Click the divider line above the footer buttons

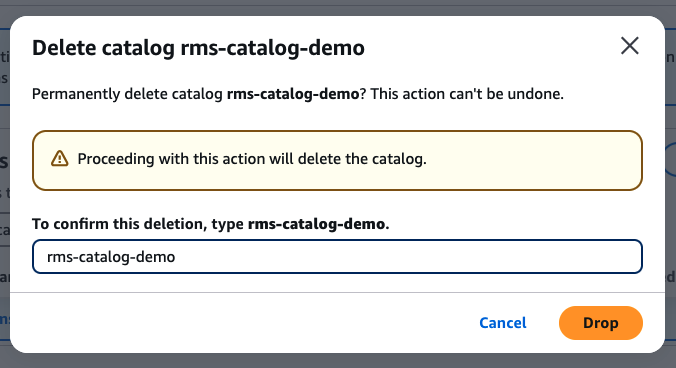tap(337, 293)
